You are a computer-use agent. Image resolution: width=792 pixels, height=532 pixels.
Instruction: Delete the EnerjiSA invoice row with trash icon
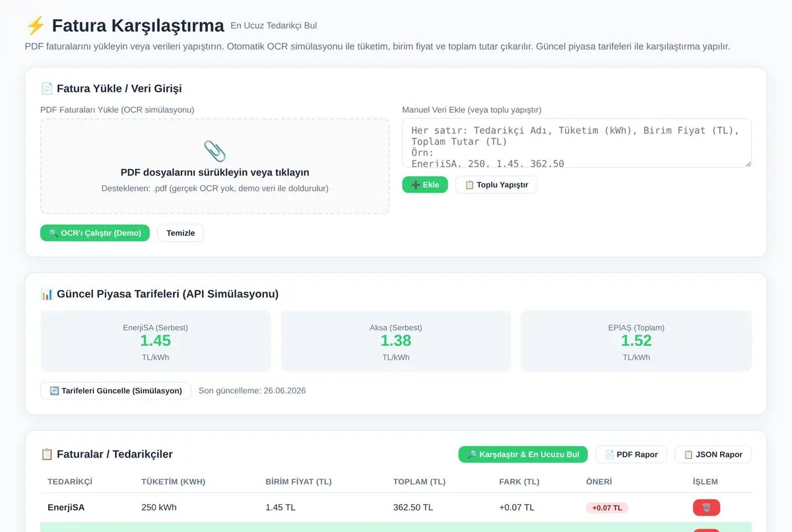[706, 508]
